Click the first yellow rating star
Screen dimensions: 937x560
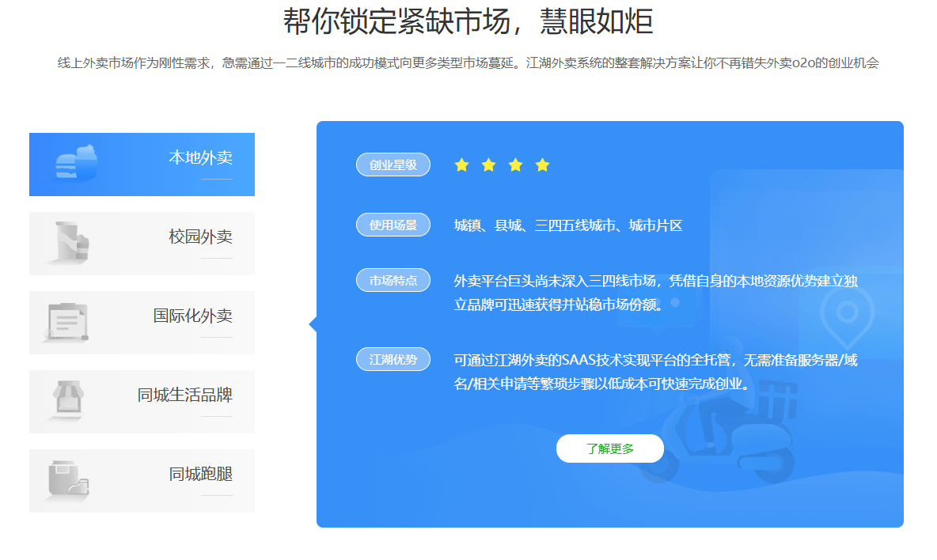(462, 165)
